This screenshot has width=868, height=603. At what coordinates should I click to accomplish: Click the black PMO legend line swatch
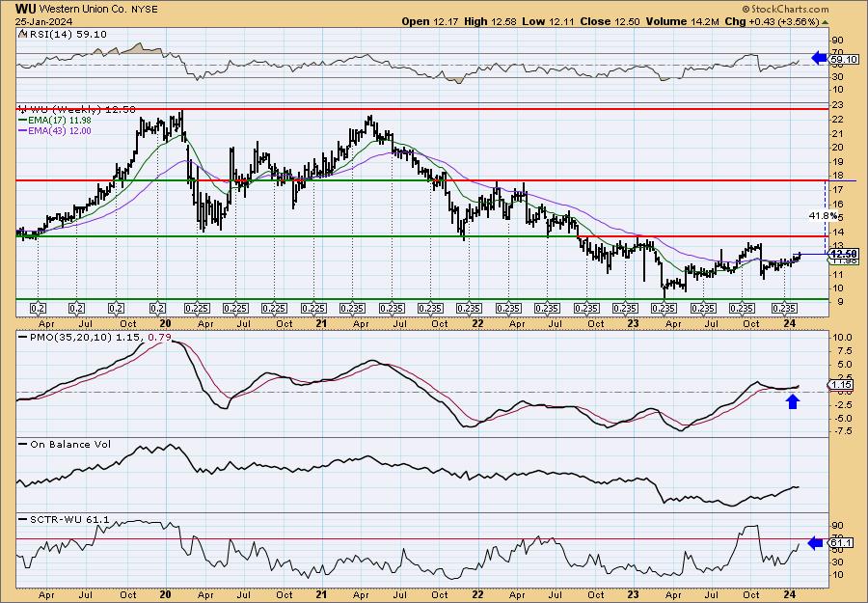pos(22,337)
